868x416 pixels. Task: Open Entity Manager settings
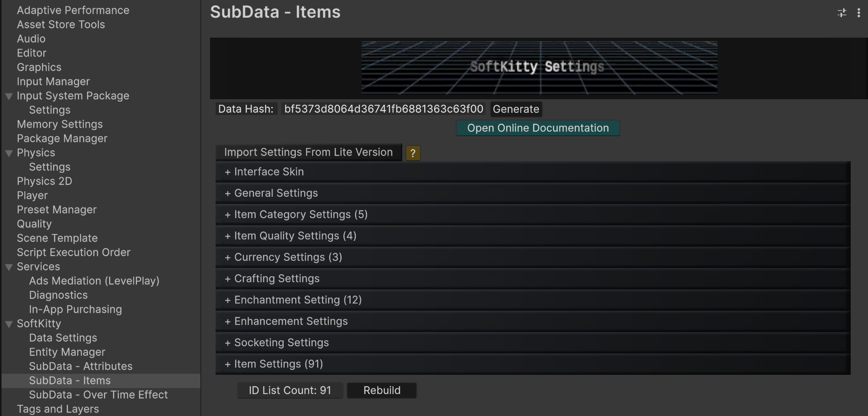coord(67,352)
